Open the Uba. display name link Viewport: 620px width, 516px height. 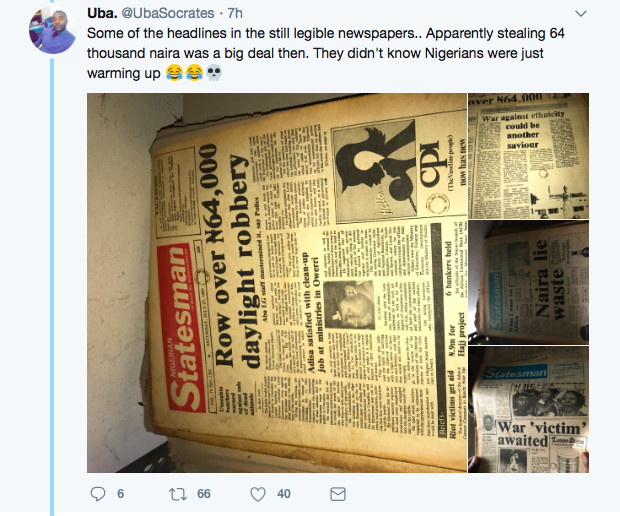coord(102,13)
